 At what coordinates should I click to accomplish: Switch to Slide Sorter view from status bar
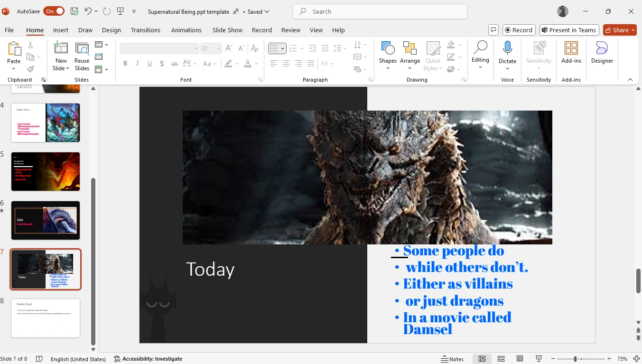[x=501, y=359]
